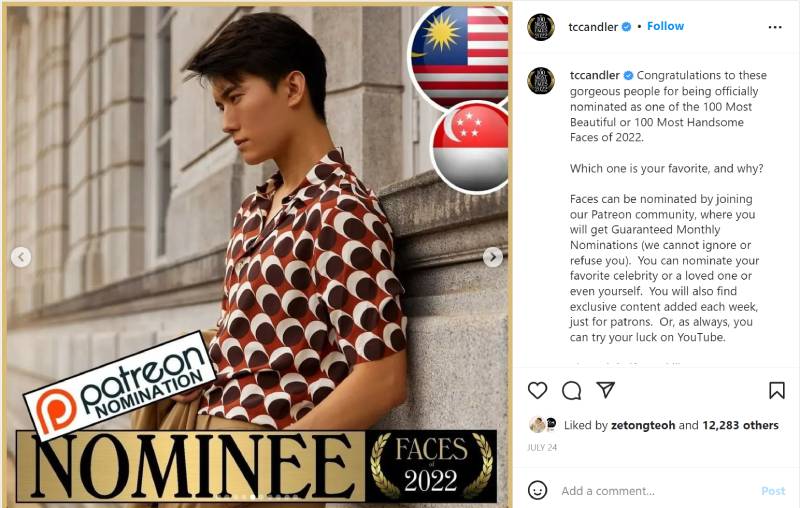Share post via paper plane icon
800x508 pixels.
pyautogui.click(x=606, y=390)
